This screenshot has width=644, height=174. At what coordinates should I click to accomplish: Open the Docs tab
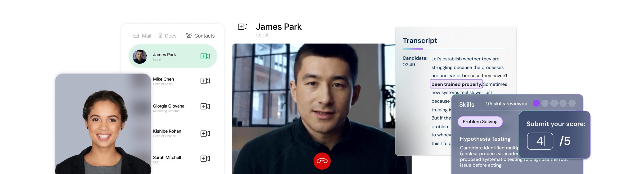tap(168, 36)
